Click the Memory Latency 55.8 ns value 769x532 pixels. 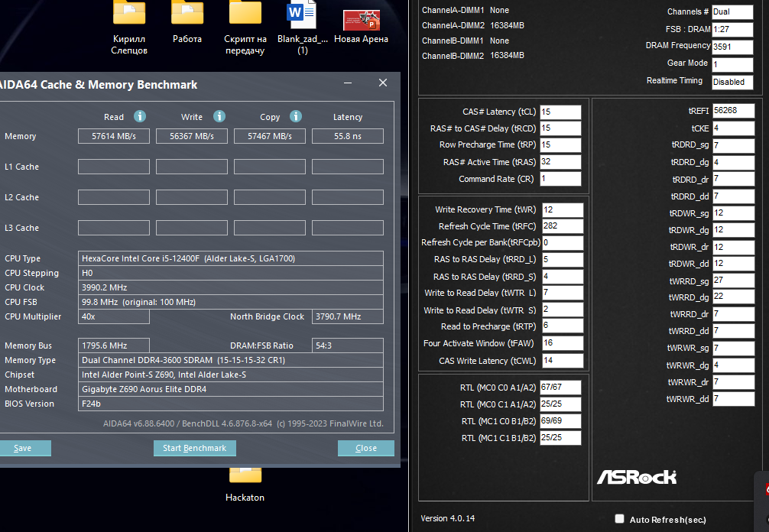pyautogui.click(x=348, y=136)
